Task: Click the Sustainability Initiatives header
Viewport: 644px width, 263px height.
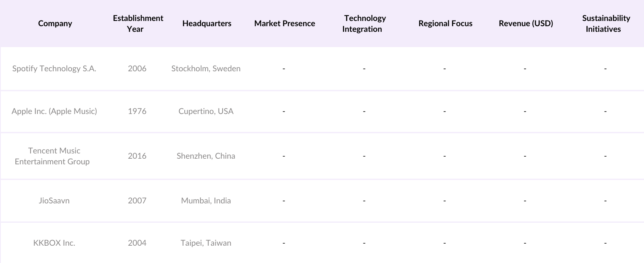Action: point(605,23)
